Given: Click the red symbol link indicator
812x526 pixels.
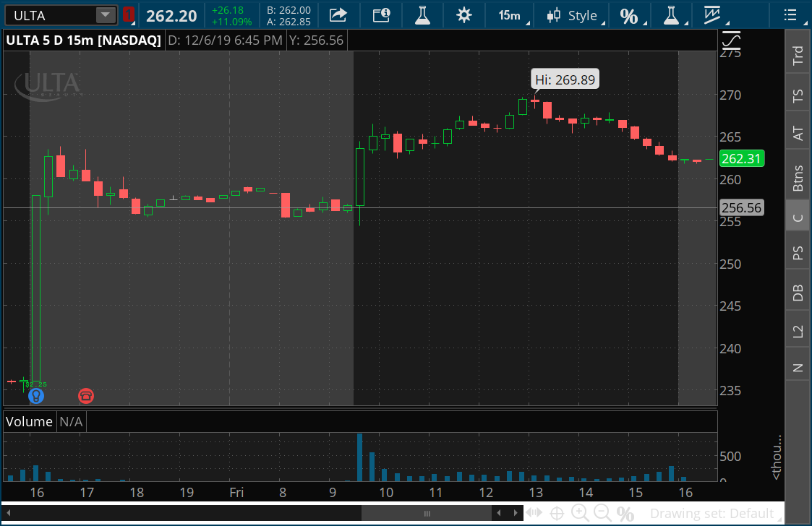Looking at the screenshot, I should pos(129,15).
